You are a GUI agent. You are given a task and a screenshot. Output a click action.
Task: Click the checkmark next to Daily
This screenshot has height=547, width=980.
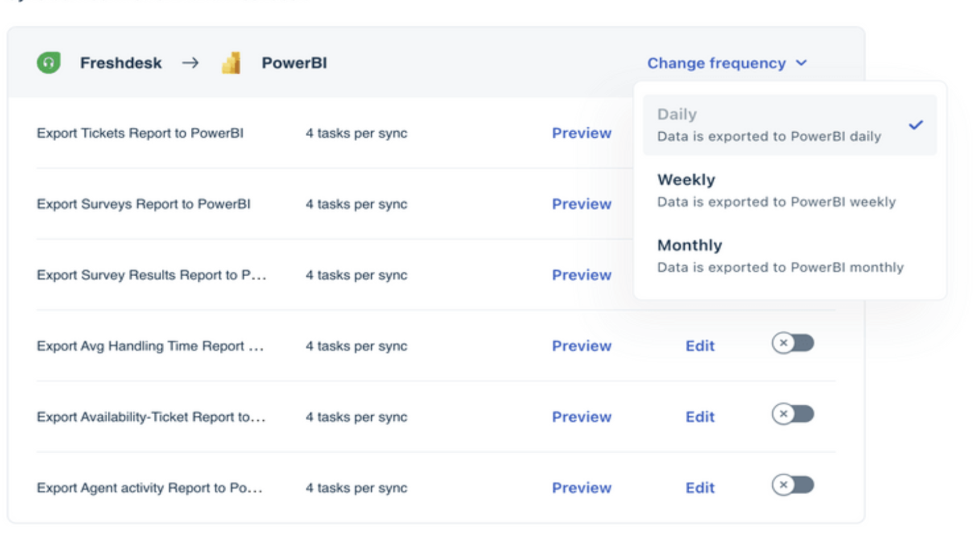coord(915,125)
